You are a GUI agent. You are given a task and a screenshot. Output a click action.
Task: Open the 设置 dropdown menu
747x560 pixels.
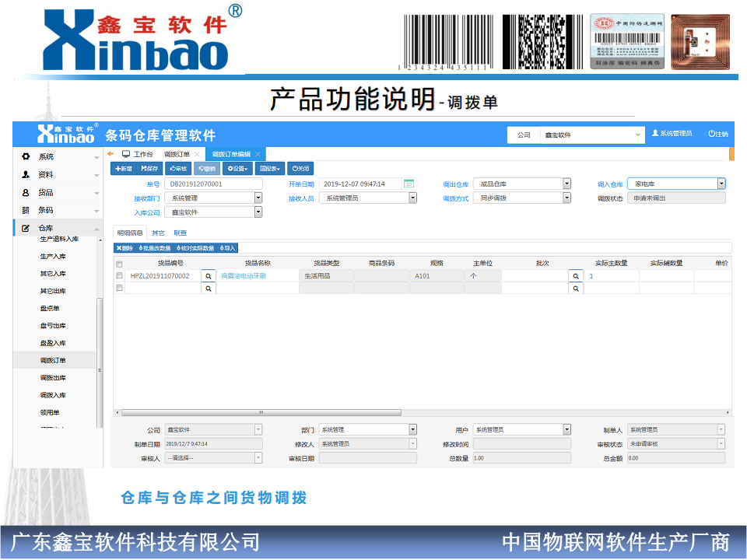coord(237,169)
